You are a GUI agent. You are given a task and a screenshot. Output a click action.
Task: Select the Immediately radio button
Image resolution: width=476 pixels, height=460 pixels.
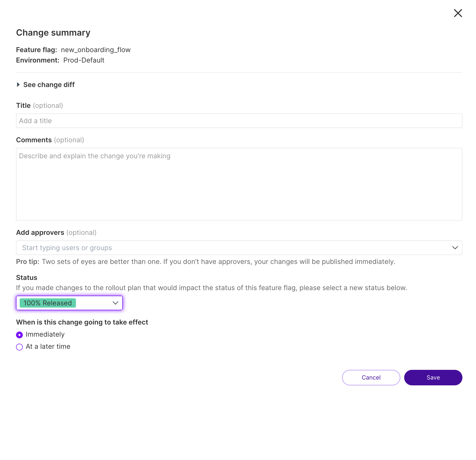click(x=19, y=335)
